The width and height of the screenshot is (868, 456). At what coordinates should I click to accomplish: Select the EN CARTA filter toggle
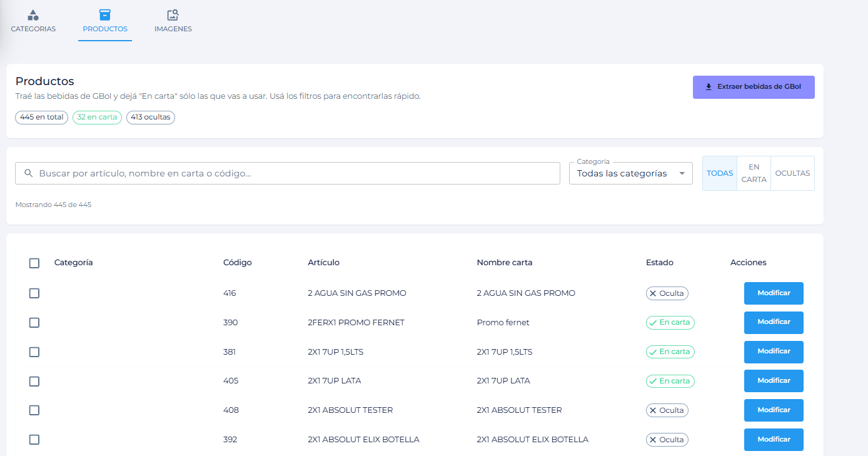[x=754, y=173]
